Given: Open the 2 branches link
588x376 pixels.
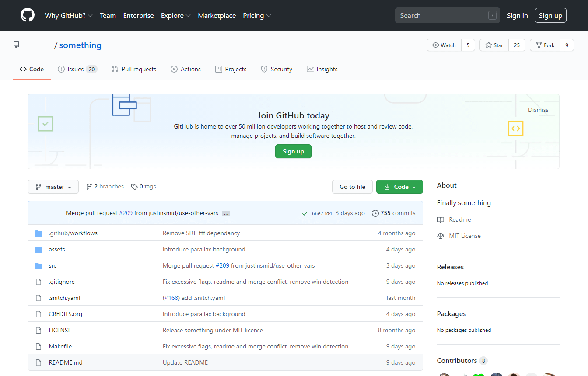Looking at the screenshot, I should pos(105,186).
